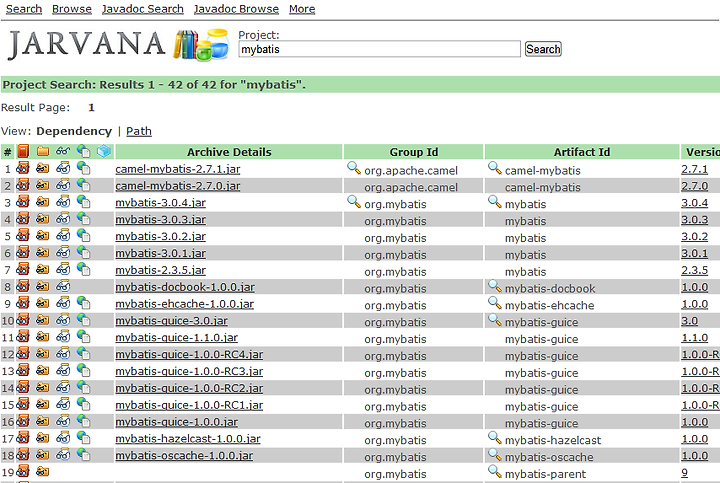Click the globe page icon for mybatis-3.0.2.jar

tap(84, 236)
